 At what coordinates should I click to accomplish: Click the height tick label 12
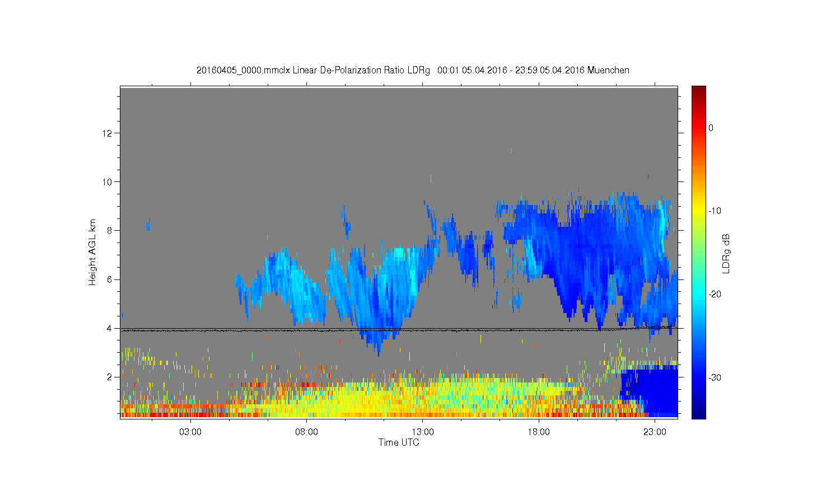tap(108, 133)
